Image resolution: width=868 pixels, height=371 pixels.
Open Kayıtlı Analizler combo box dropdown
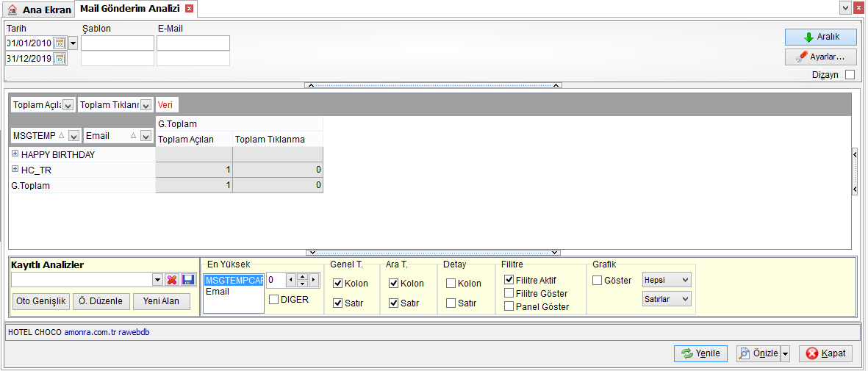coord(157,280)
